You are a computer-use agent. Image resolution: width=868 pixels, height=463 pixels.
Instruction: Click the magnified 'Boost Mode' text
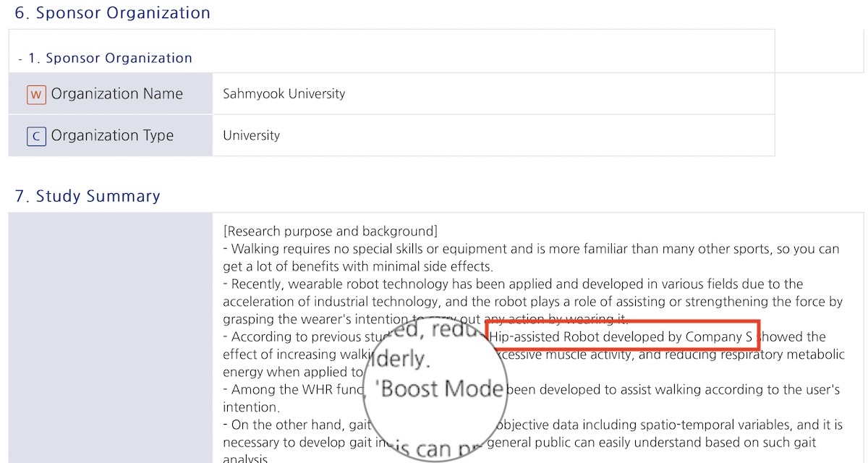point(441,389)
